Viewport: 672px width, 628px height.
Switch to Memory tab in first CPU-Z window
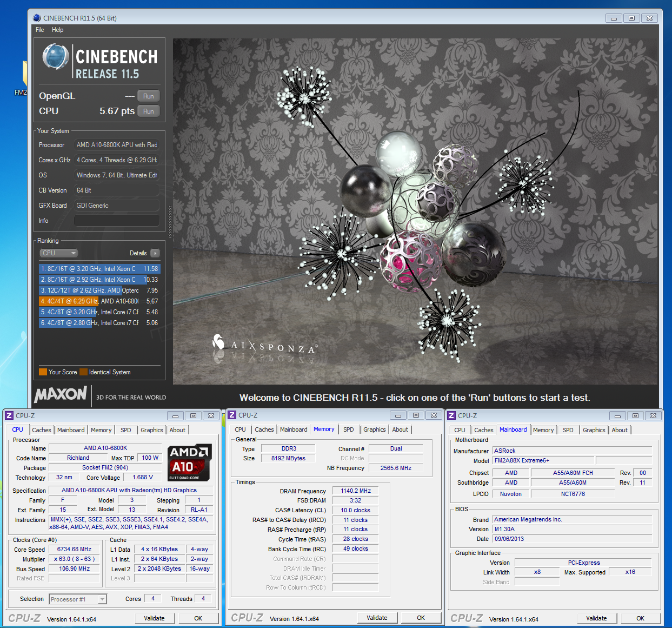101,430
